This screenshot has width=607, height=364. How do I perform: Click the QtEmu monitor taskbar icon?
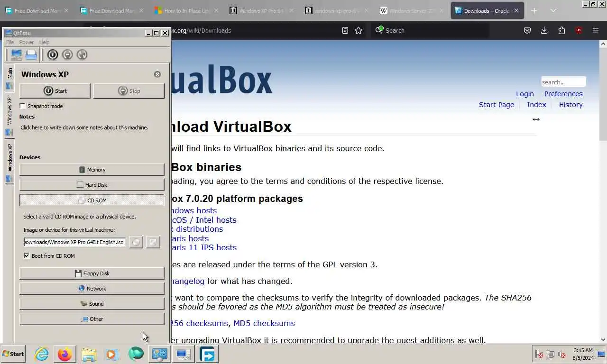(183, 354)
